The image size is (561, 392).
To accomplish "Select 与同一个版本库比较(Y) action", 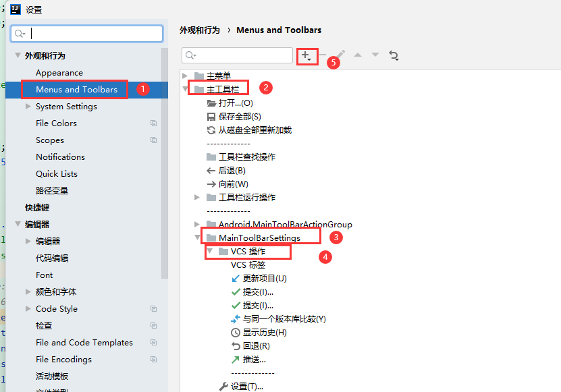I will 284,318.
